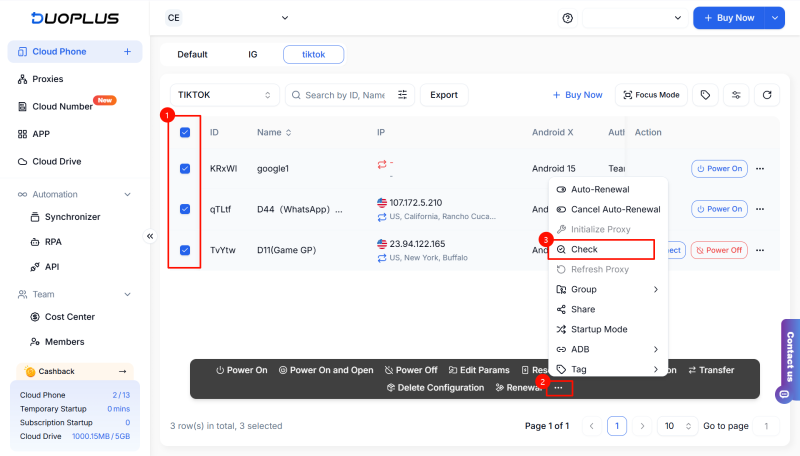Open the TIKTOK group dropdown
This screenshot has height=456, width=800.
click(224, 95)
